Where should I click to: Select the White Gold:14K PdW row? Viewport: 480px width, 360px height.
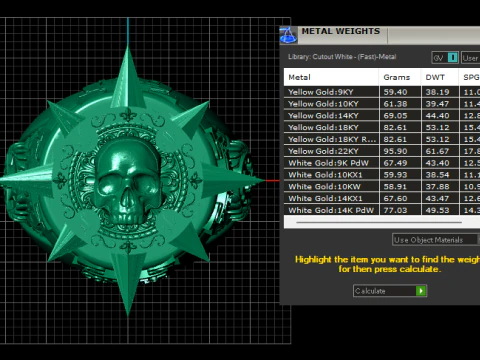[x=382, y=210]
